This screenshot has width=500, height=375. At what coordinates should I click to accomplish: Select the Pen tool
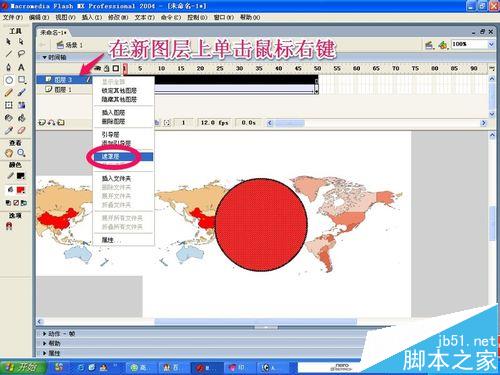pyautogui.click(x=9, y=67)
